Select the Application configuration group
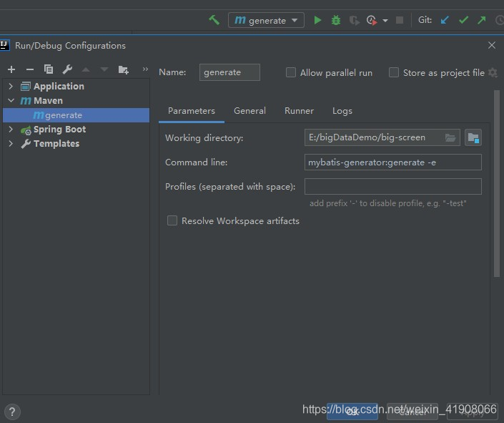Screen dimensions: 504x423 click(x=59, y=86)
